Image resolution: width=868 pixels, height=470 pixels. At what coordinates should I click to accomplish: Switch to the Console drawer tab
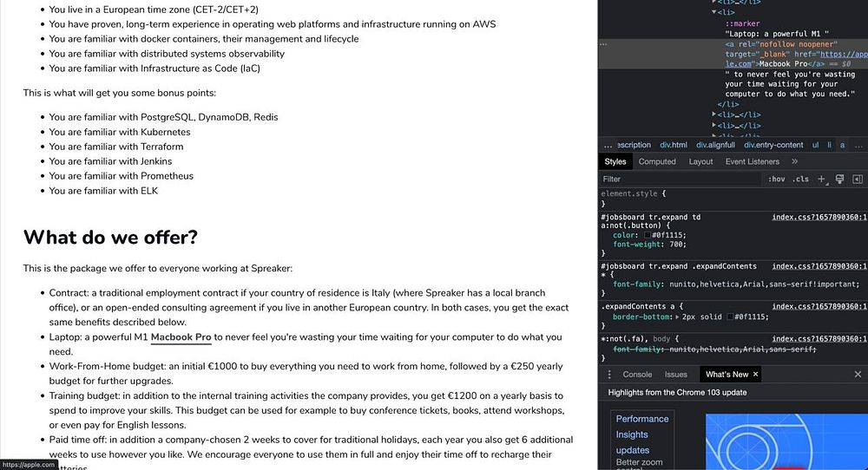(637, 375)
